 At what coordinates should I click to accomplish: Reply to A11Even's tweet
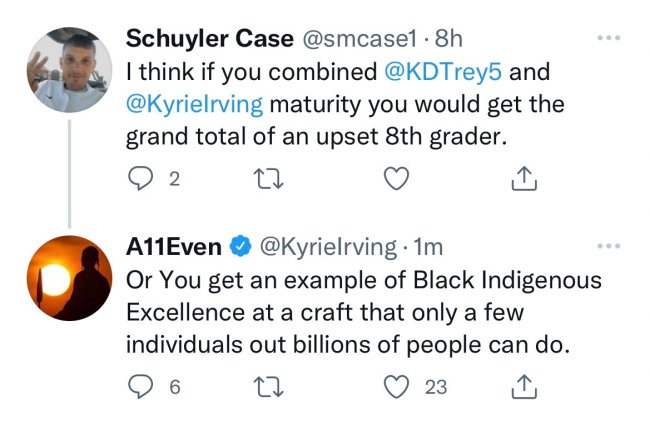coord(140,386)
